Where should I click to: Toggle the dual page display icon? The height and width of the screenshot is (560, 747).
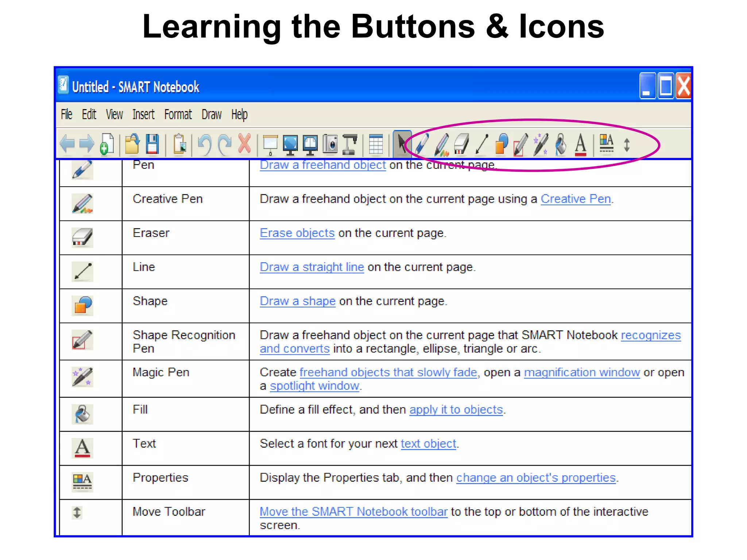pyautogui.click(x=310, y=145)
